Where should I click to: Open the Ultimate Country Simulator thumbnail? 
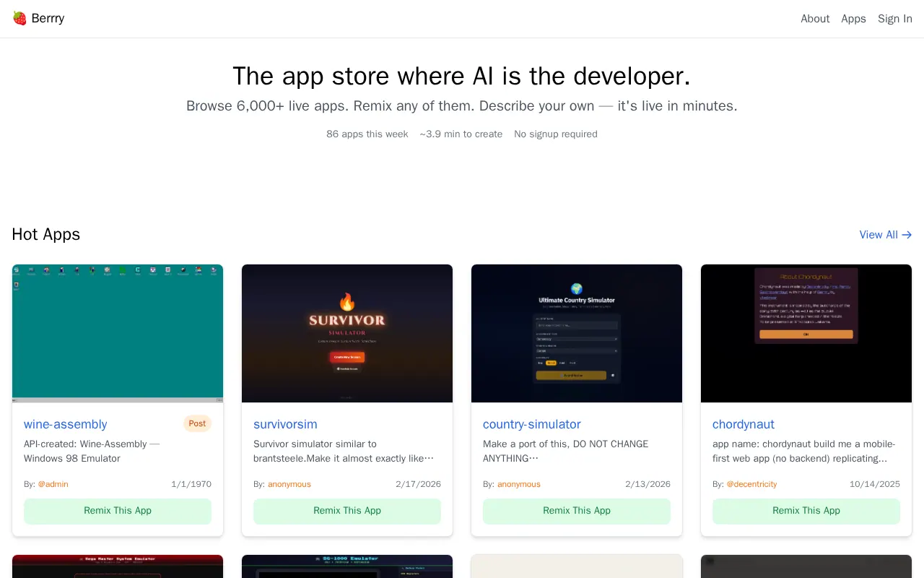point(577,333)
